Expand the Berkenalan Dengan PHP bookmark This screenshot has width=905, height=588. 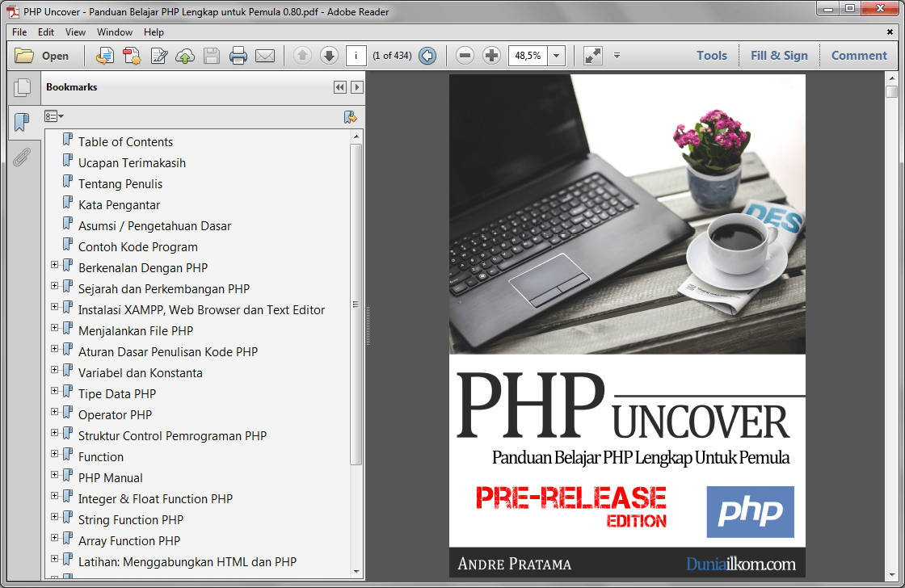tap(54, 265)
